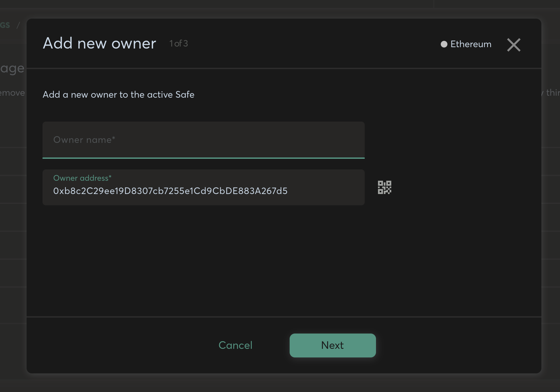Click inside the address box showing 0xb8c2...
This screenshot has width=560, height=392.
(170, 191)
